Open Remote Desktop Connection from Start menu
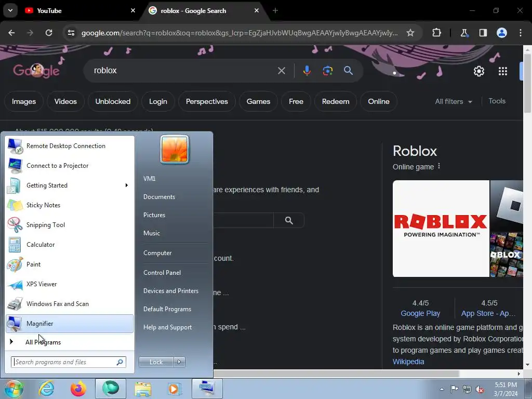This screenshot has width=532, height=399. 70,146
